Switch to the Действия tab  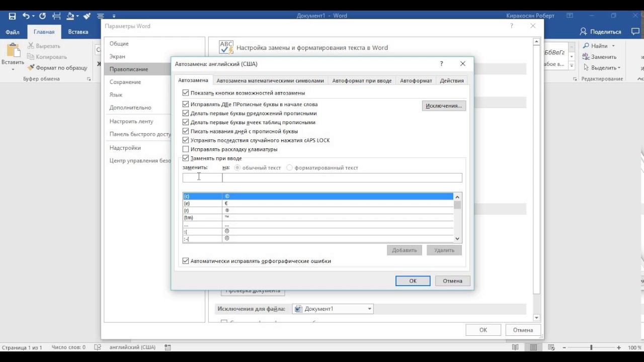click(x=452, y=80)
